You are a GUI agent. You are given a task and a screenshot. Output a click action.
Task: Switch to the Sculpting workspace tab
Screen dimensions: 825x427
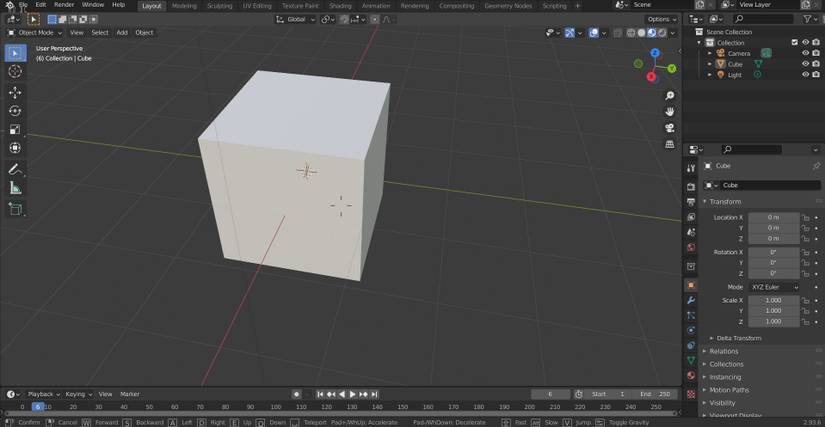219,5
